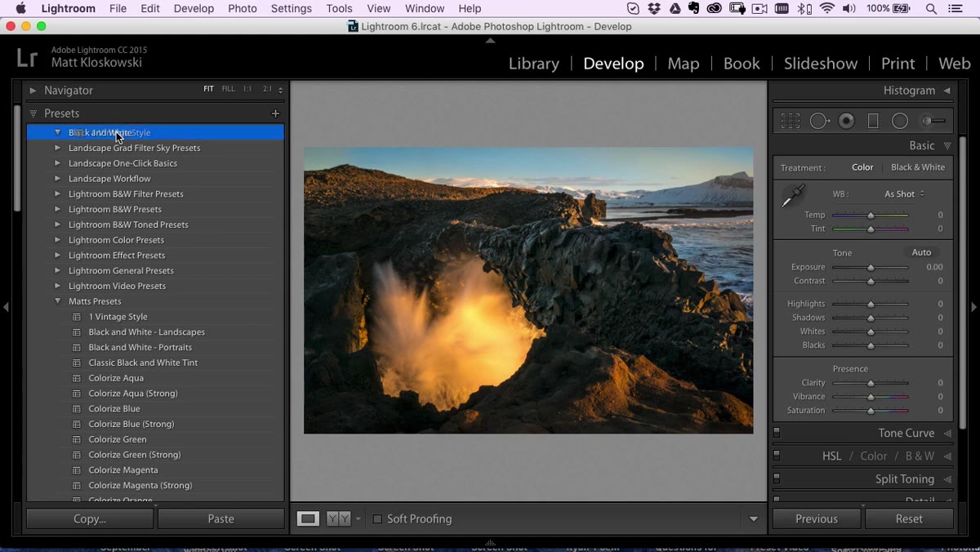Expand the Histogram panel
Screen dimensions: 980x552
pyautogui.click(x=947, y=91)
